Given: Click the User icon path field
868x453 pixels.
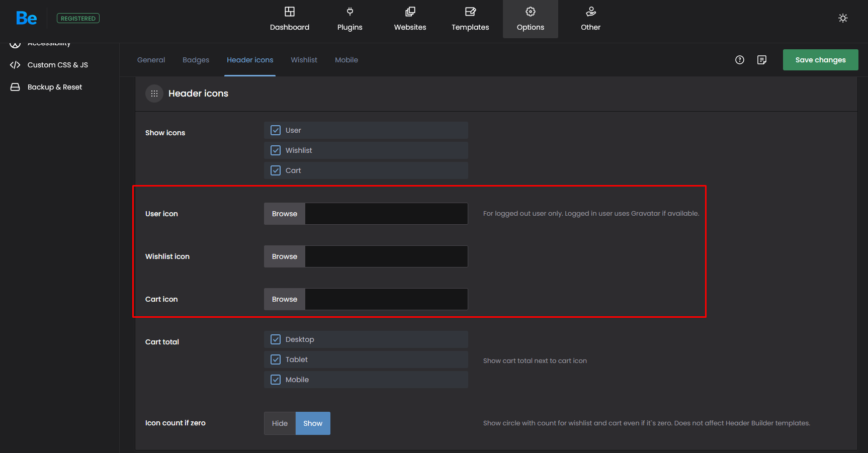Looking at the screenshot, I should (x=387, y=214).
